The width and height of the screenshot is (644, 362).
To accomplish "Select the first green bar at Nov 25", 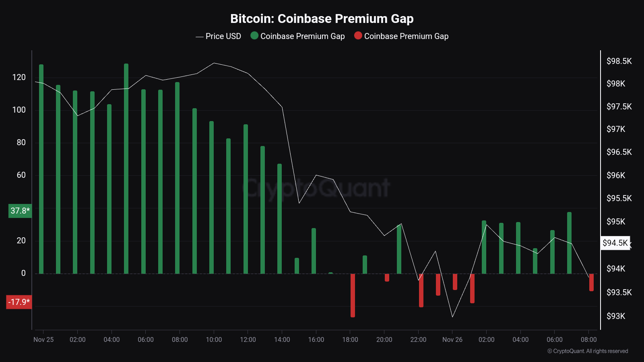I will pyautogui.click(x=41, y=169).
